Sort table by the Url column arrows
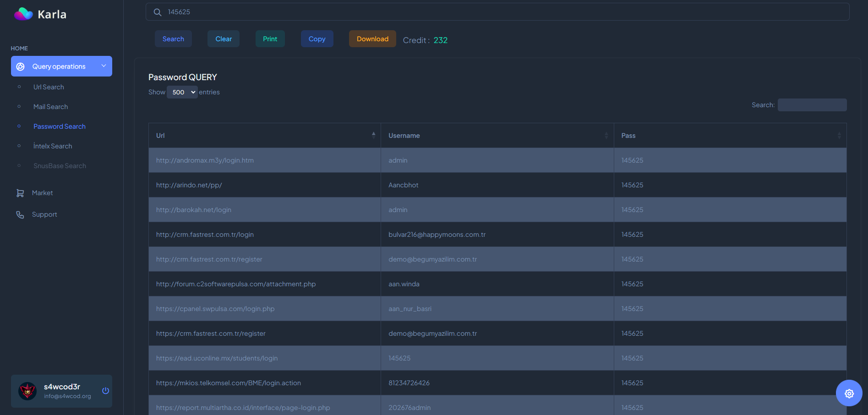The height and width of the screenshot is (415, 868). coord(373,135)
